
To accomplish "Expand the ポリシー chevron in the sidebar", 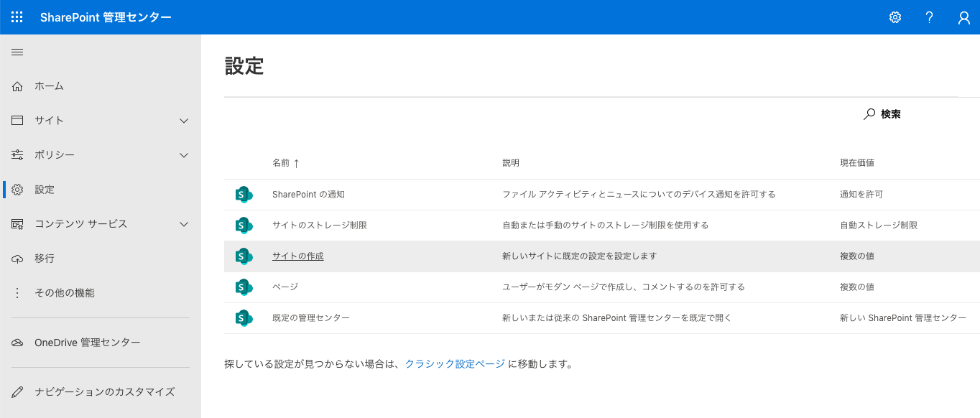I will (x=184, y=155).
